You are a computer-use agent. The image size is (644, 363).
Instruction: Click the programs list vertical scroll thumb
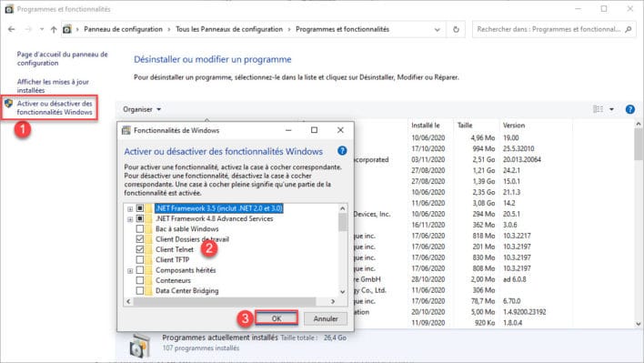click(638, 144)
